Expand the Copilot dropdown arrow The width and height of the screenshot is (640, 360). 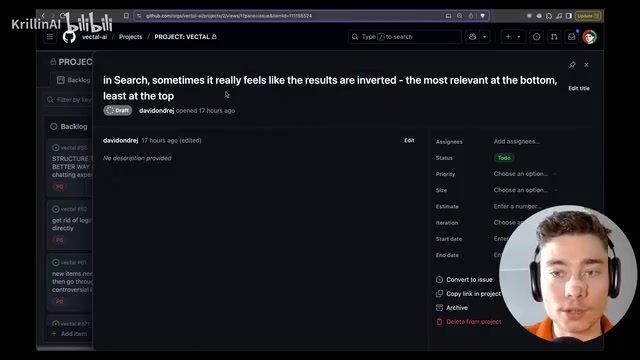[484, 37]
